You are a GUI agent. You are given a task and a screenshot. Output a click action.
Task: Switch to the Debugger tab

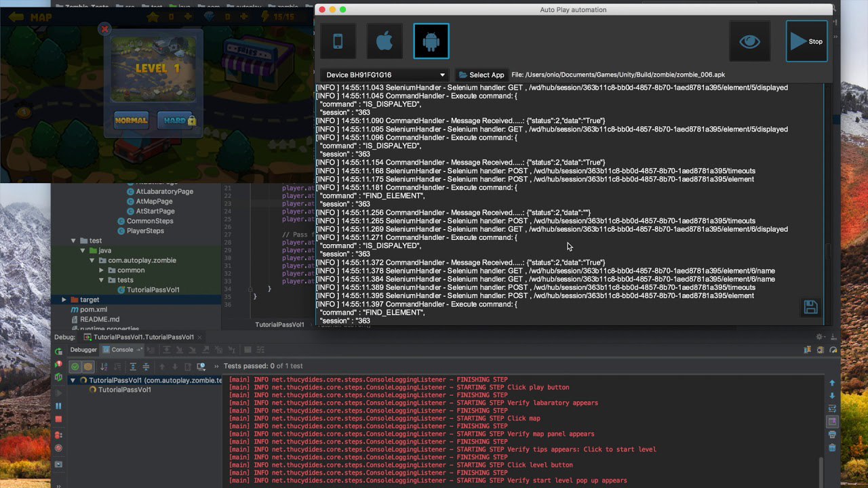tap(83, 350)
